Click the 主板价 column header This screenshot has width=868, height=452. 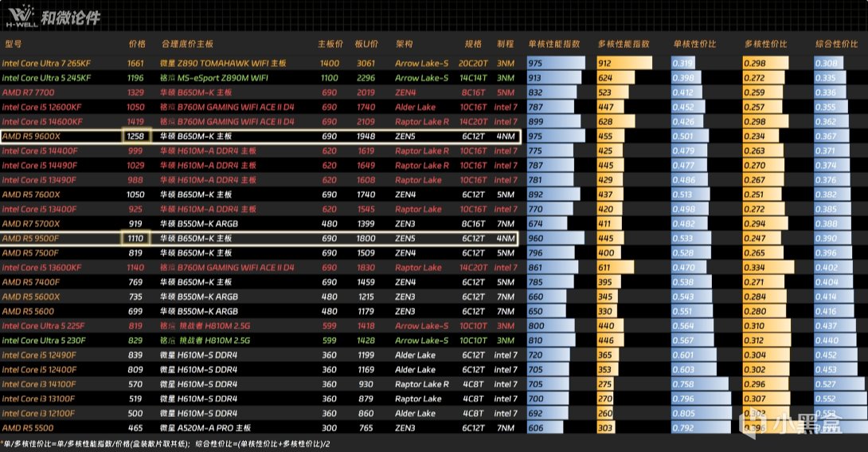[330, 44]
